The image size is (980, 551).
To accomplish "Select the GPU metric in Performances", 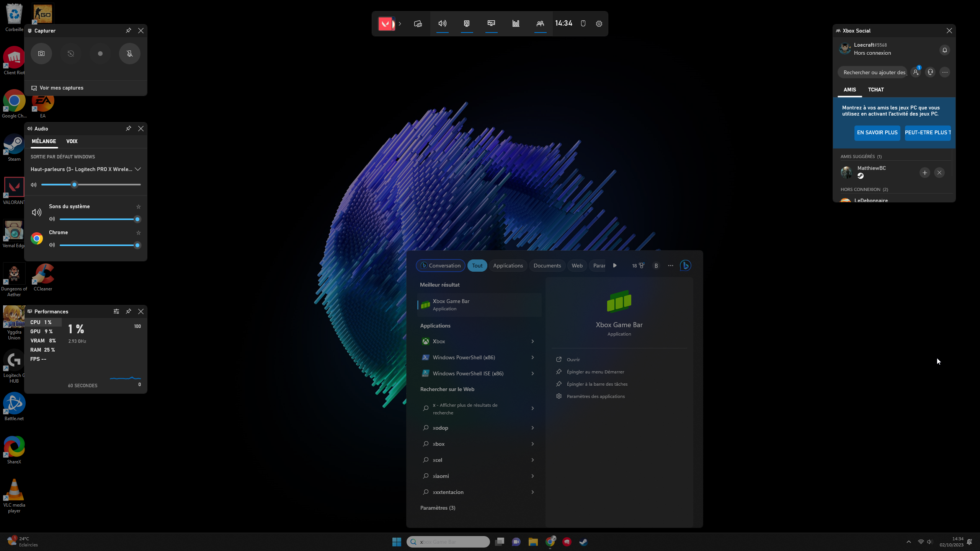I will 43,332.
